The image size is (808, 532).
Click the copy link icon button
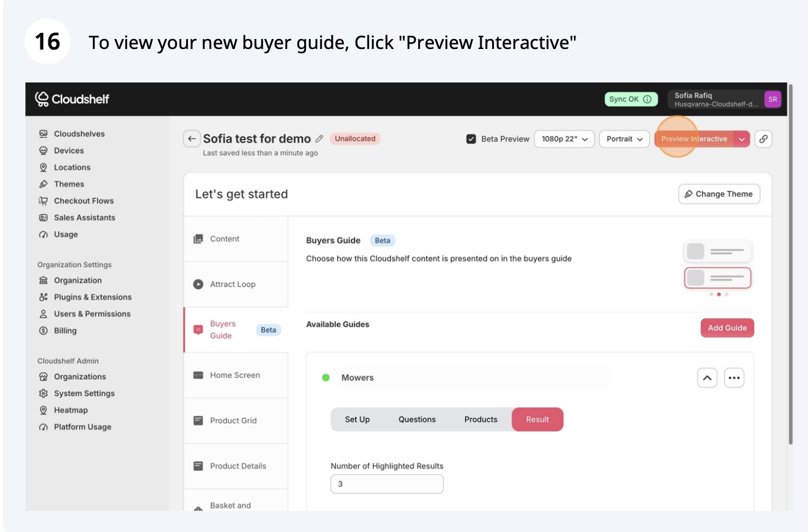point(764,139)
